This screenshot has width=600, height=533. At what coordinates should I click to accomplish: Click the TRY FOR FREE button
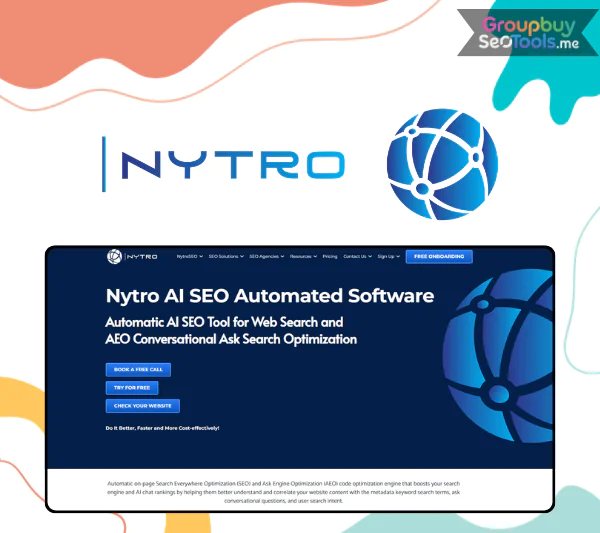coord(132,388)
